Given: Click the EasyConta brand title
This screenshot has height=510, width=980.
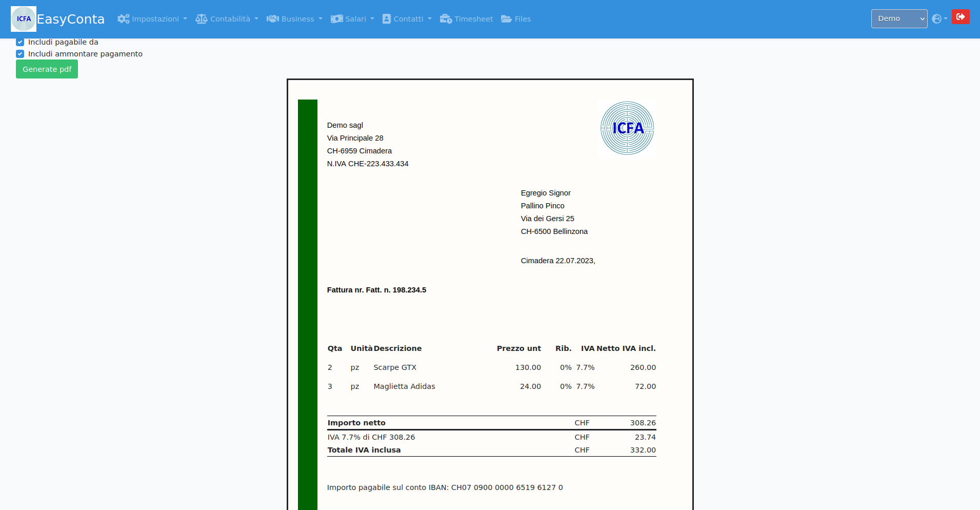Looking at the screenshot, I should (71, 19).
